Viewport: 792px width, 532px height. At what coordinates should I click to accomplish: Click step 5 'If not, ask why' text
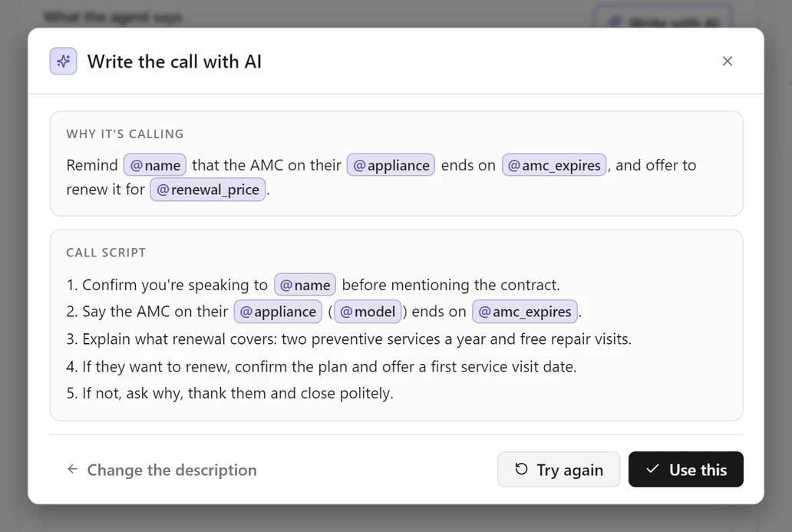pyautogui.click(x=229, y=393)
